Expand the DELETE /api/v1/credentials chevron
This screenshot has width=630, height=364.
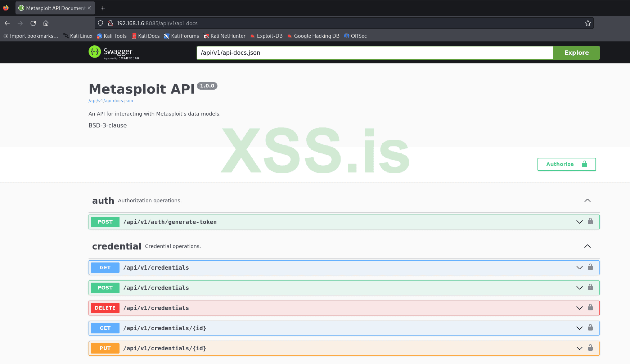[580, 308]
